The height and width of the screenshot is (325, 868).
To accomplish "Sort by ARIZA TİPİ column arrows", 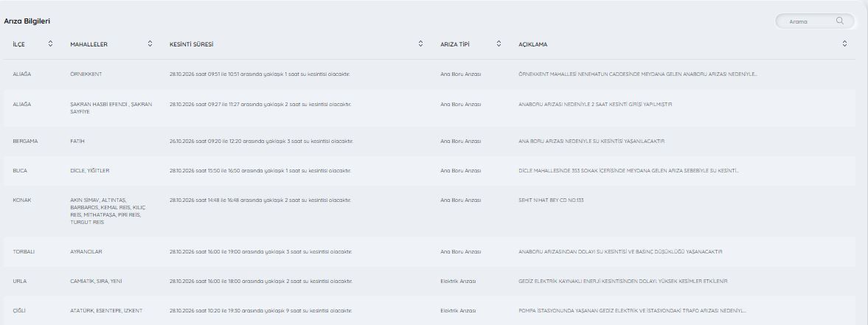I will tap(499, 43).
